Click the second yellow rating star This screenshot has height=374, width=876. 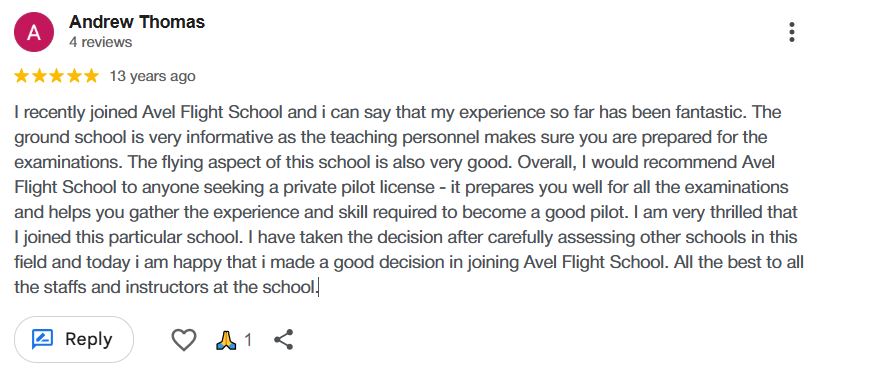pos(39,76)
